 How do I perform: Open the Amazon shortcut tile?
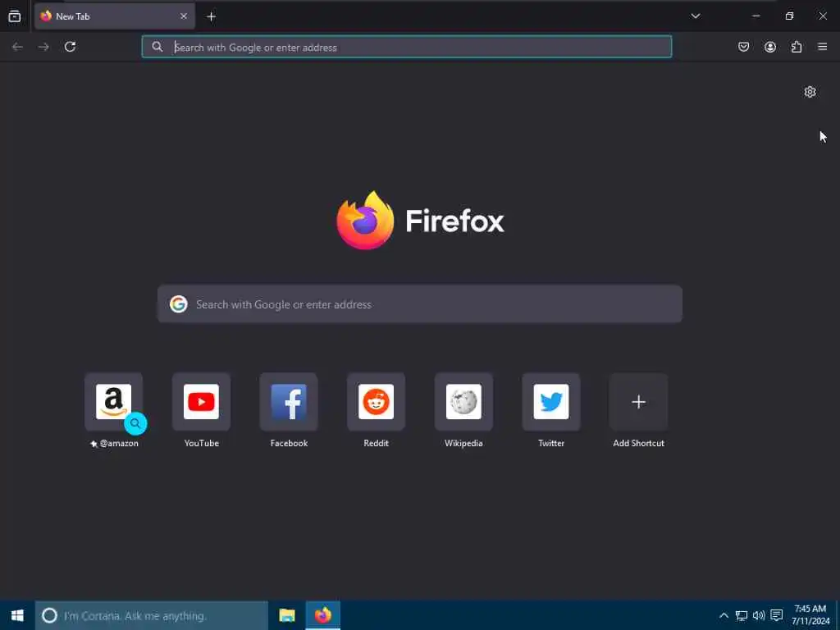point(113,402)
